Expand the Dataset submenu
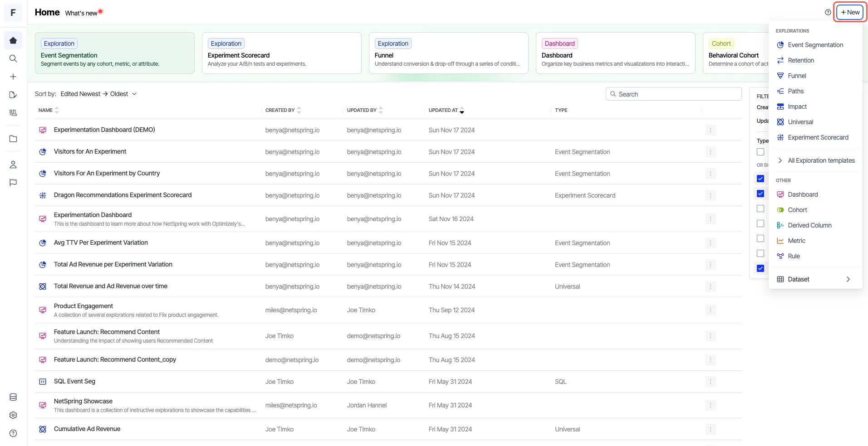 click(x=815, y=279)
